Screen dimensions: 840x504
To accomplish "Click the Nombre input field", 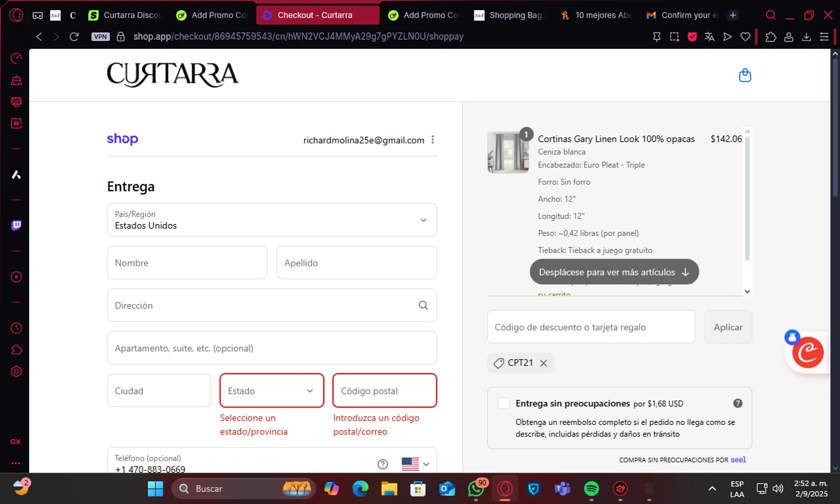I will pos(187,263).
